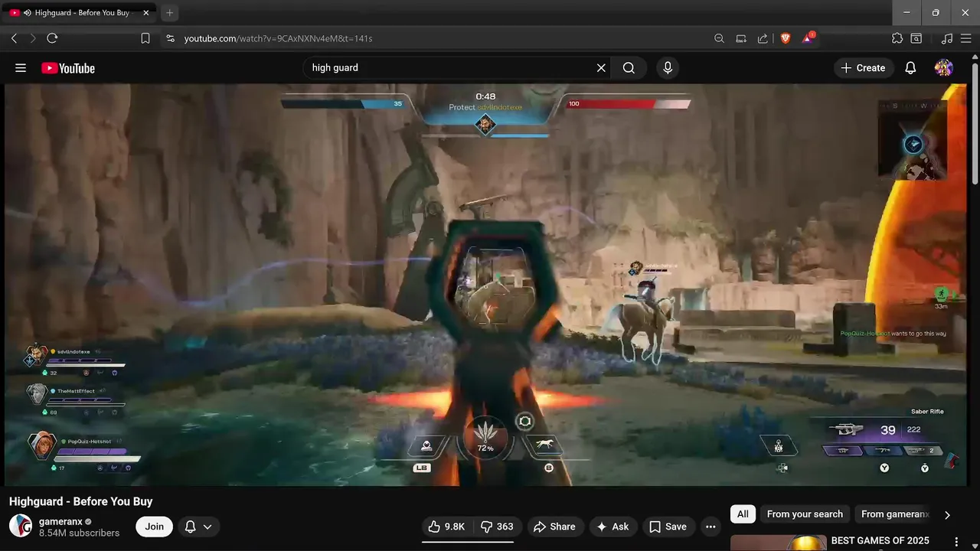Go forward to the next page
Viewport: 980px width, 551px height.
pos(33,38)
